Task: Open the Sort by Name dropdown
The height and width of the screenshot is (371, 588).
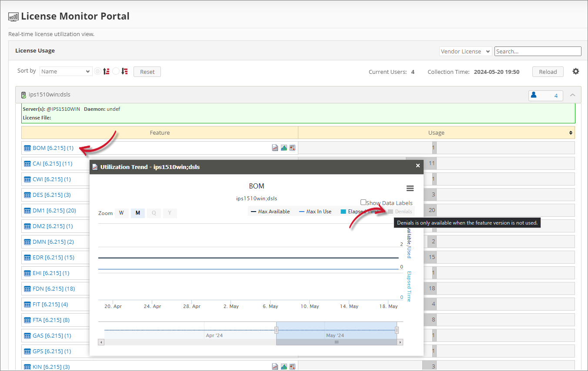Action: pos(66,71)
